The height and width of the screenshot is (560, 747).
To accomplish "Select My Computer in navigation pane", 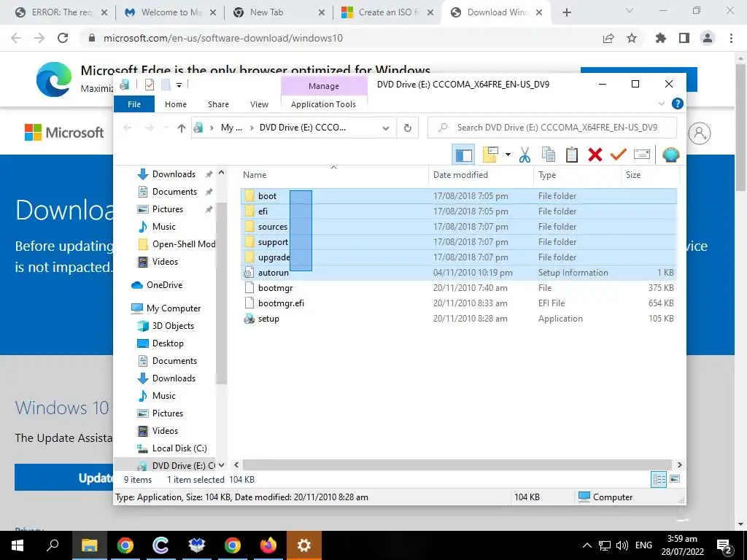I will click(x=174, y=308).
